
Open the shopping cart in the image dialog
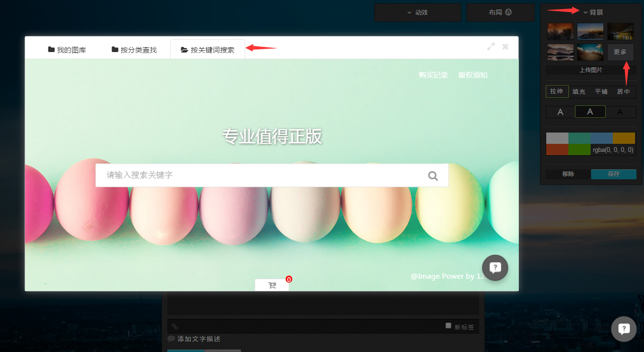(x=272, y=285)
